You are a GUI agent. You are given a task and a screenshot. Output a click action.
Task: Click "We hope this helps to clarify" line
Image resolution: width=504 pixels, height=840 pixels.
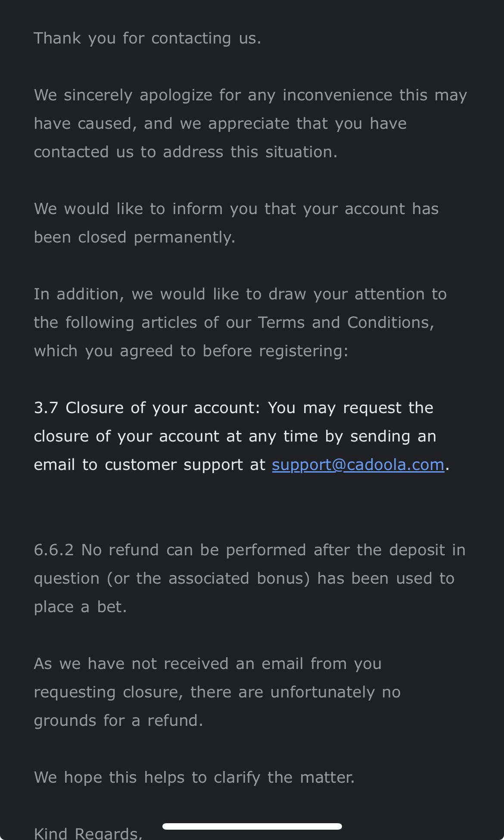pyautogui.click(x=194, y=778)
